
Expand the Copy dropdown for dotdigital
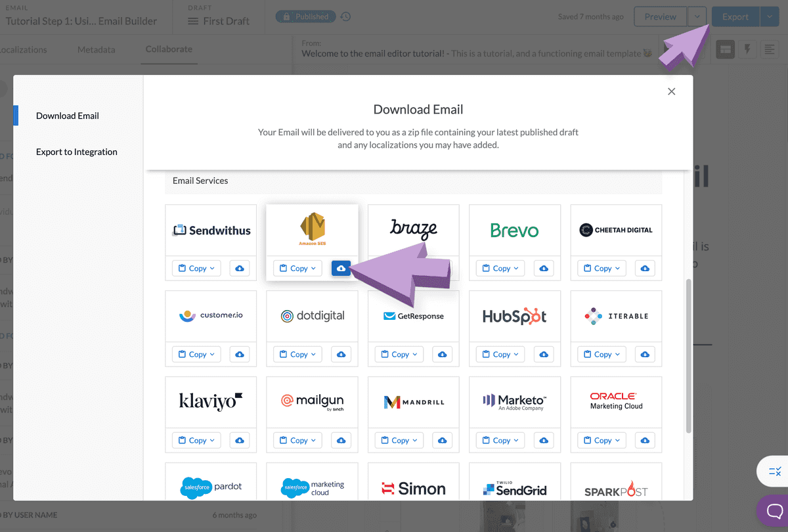tap(298, 354)
